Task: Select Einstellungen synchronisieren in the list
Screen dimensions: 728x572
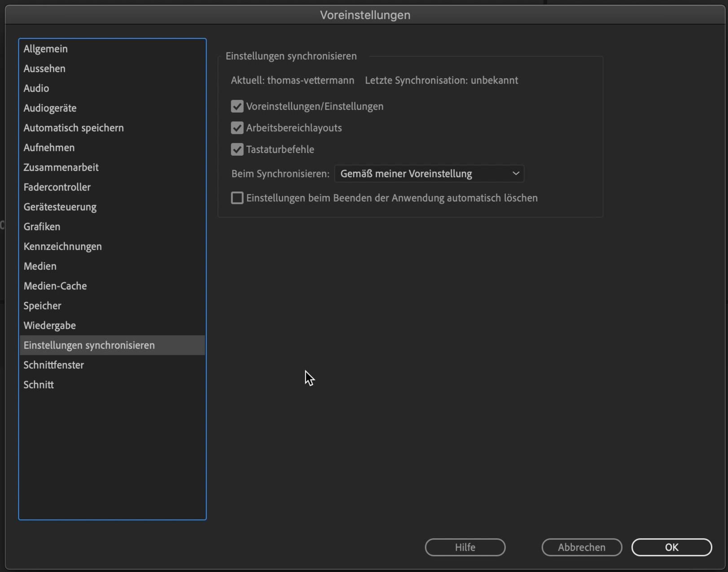Action: (x=89, y=345)
